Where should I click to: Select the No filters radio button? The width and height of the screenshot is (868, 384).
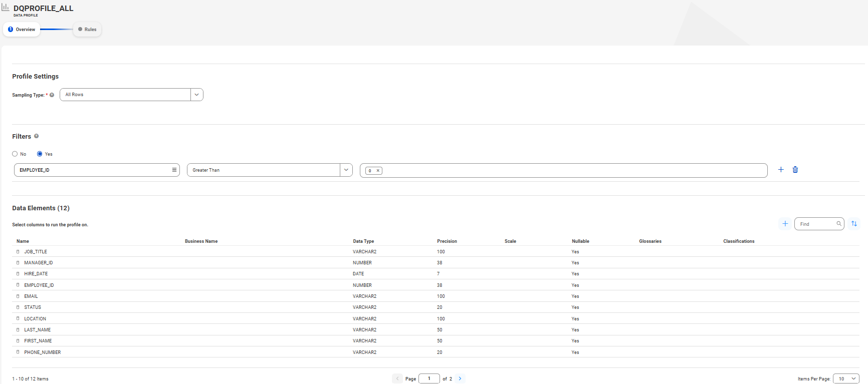point(15,154)
